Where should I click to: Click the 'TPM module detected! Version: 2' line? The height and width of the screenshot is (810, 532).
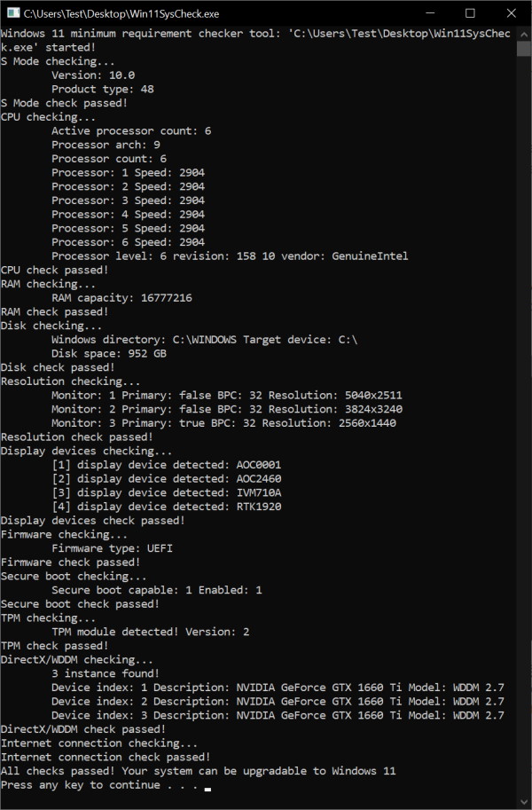tap(151, 633)
